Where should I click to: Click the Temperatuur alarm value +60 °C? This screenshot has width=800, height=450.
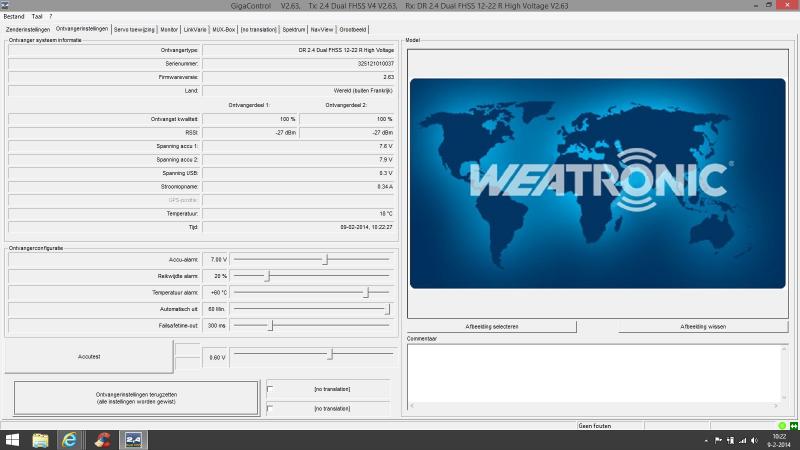click(x=215, y=292)
